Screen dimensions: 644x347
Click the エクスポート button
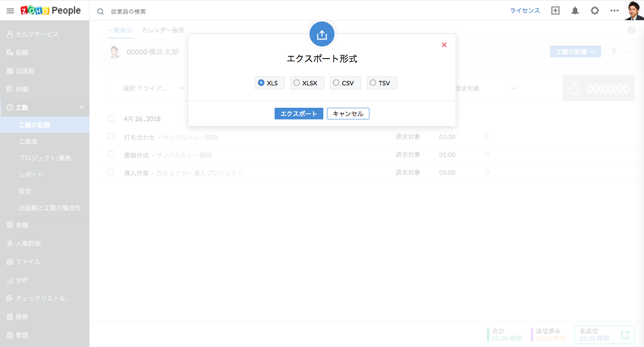pos(299,114)
